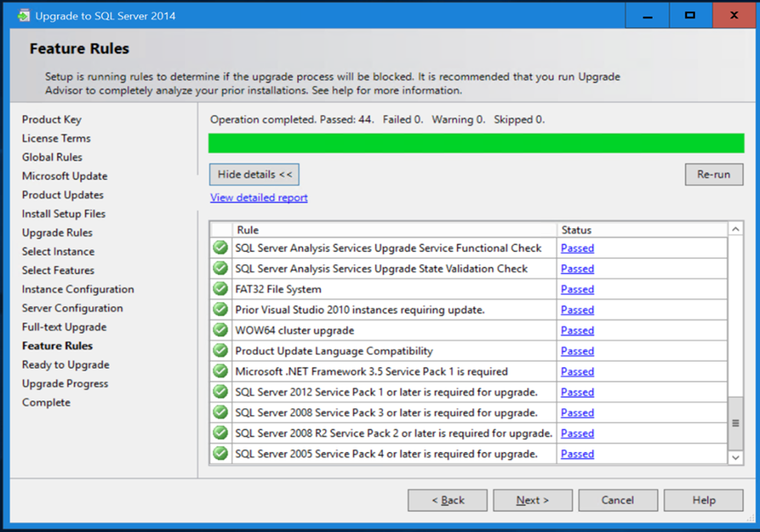Click green check beside .NET Framework 3.5 rule
This screenshot has height=532, width=760.
[221, 371]
